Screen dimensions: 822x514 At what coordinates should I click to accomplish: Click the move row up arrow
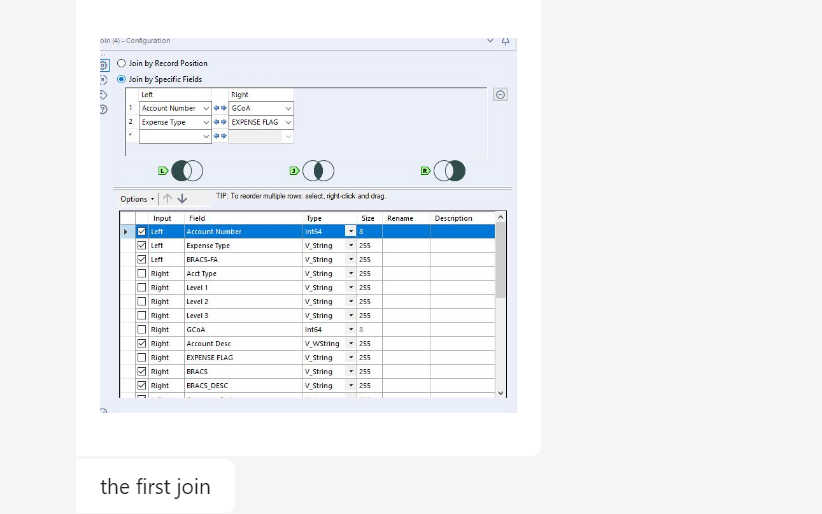point(167,199)
